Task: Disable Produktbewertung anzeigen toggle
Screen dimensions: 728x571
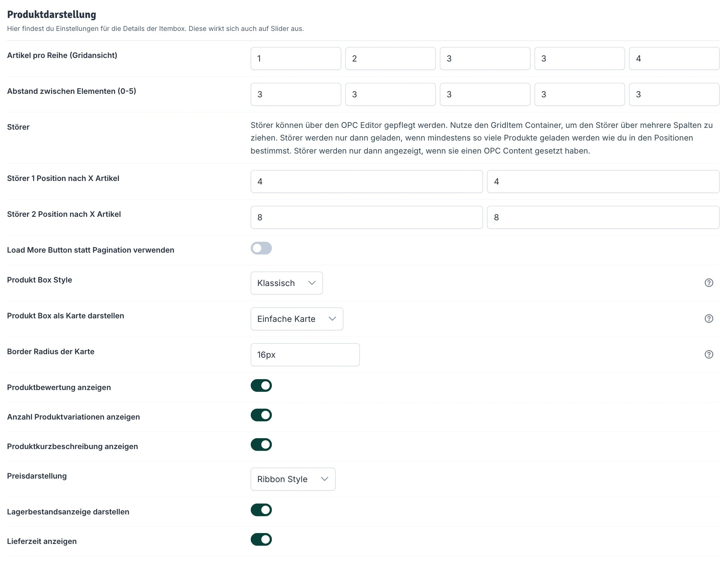Action: coord(261,385)
